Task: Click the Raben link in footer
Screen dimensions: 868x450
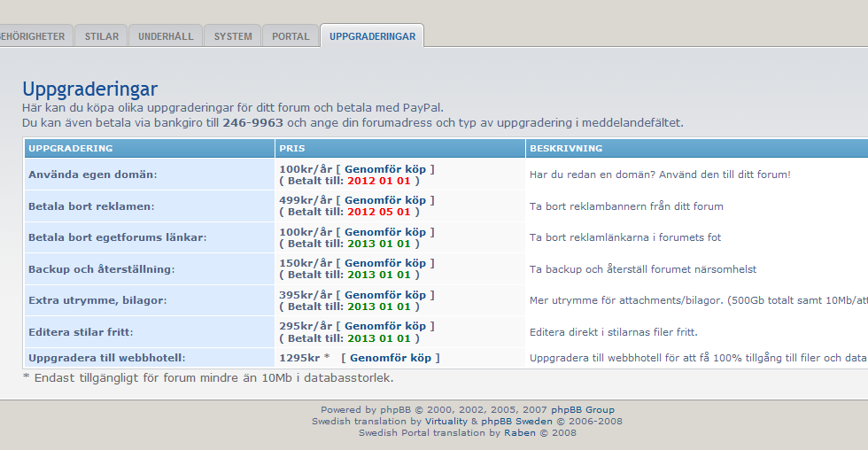Action: [x=520, y=433]
